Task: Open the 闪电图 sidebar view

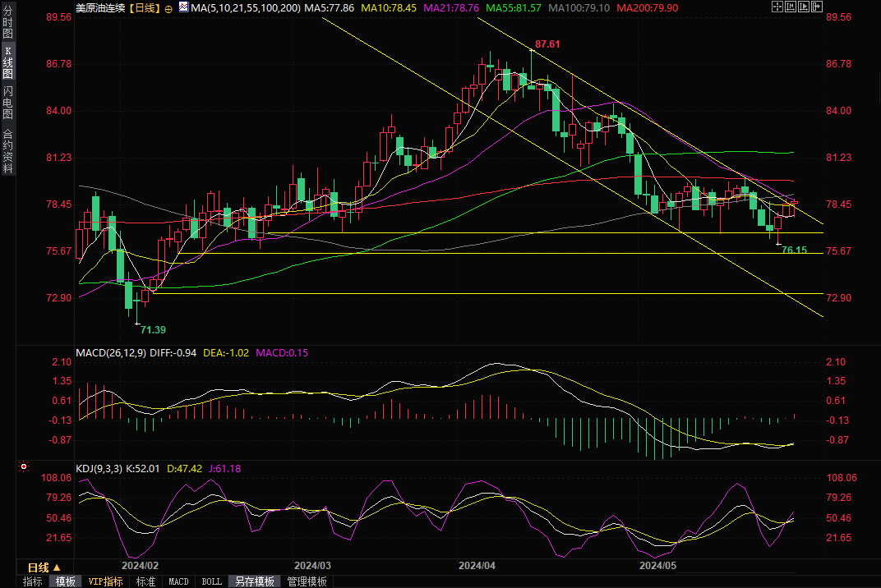Action: coord(7,101)
